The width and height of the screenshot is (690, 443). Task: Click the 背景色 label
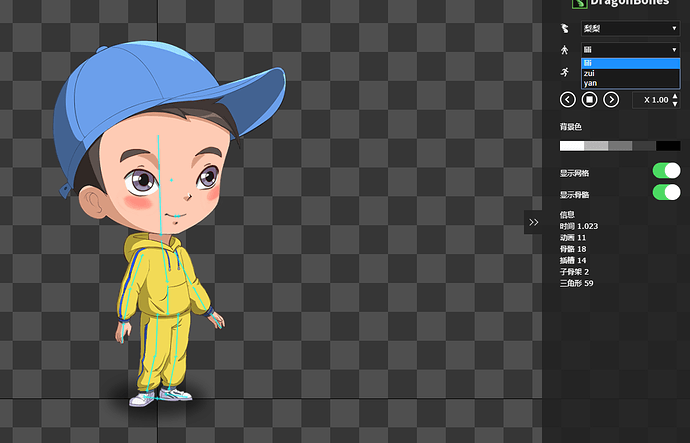click(571, 127)
